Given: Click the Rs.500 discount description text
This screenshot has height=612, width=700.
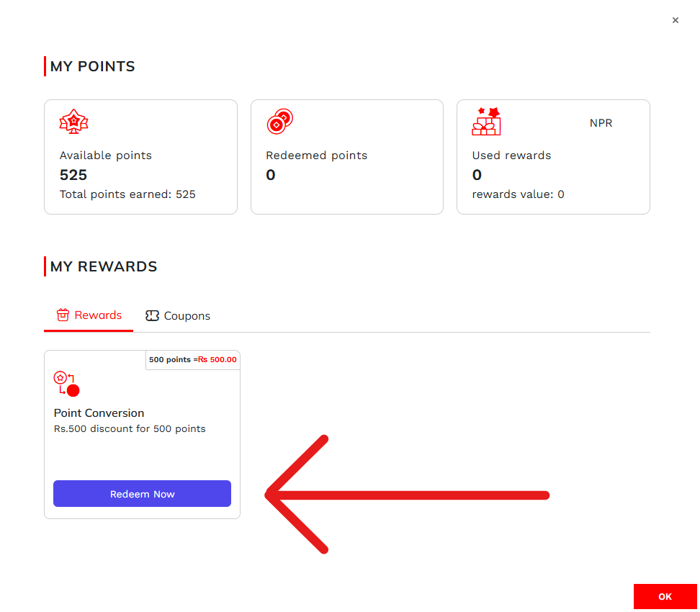Looking at the screenshot, I should click(130, 429).
